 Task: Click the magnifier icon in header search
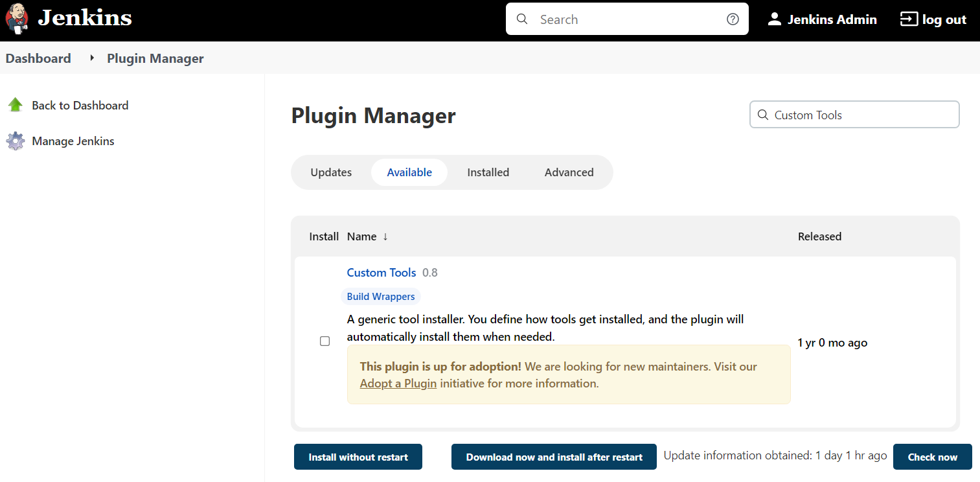coord(522,19)
